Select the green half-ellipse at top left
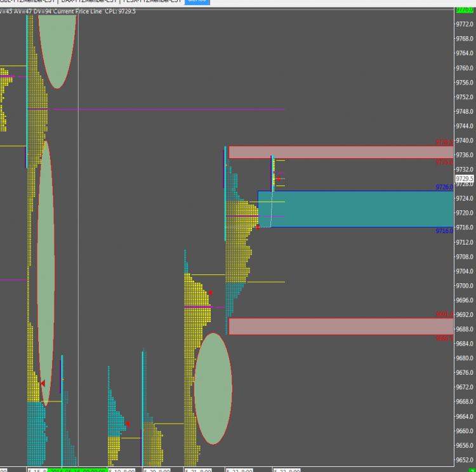The image size is (476, 472). [57, 51]
